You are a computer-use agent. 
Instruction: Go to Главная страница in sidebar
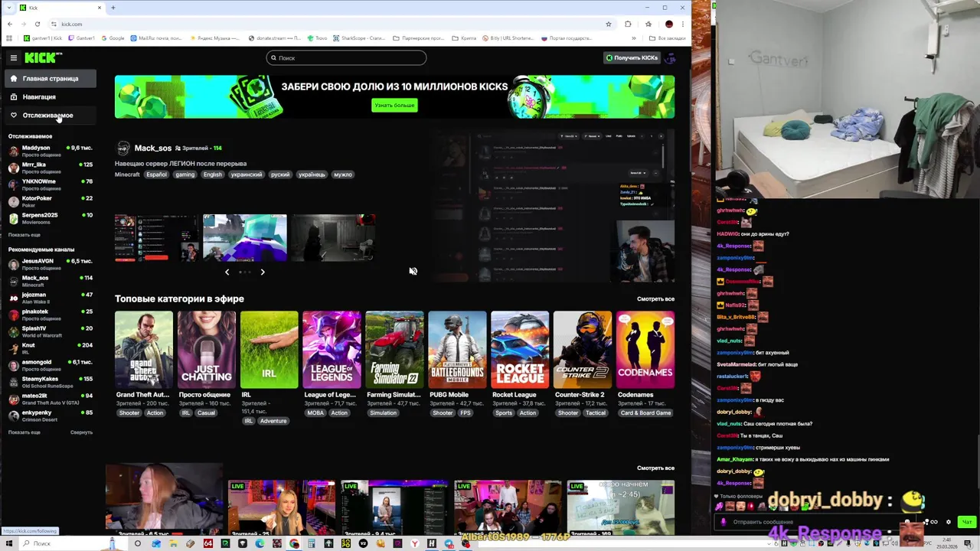50,78
